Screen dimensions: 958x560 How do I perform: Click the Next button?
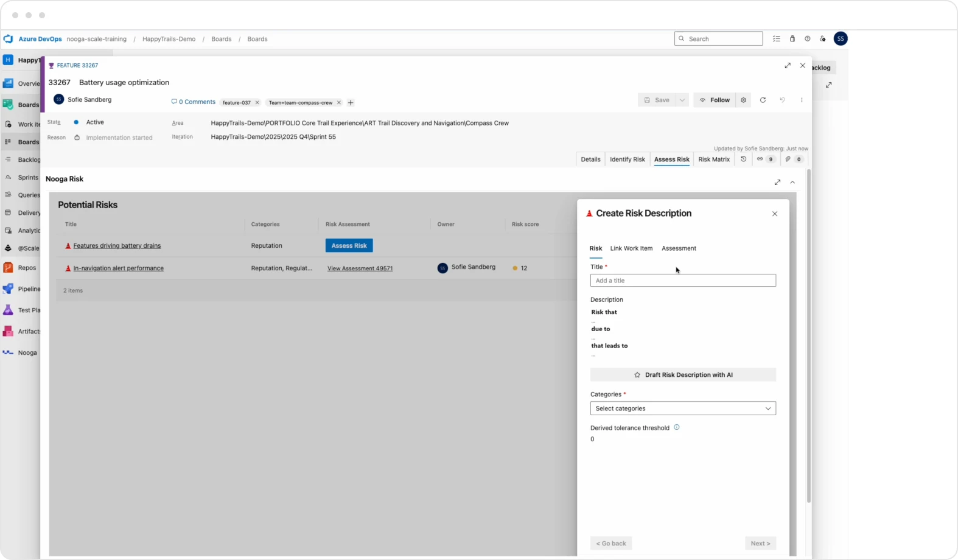coord(760,544)
